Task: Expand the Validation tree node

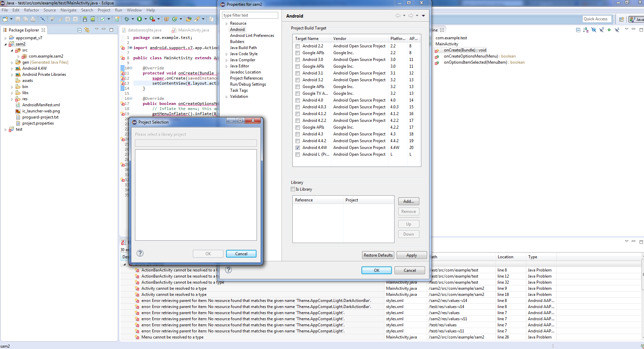Action: pos(226,97)
